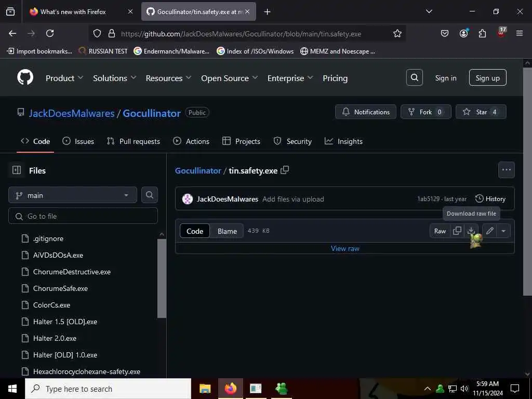Image resolution: width=532 pixels, height=399 pixels.
Task: Open the Extensions puzzle icon
Action: (x=482, y=33)
